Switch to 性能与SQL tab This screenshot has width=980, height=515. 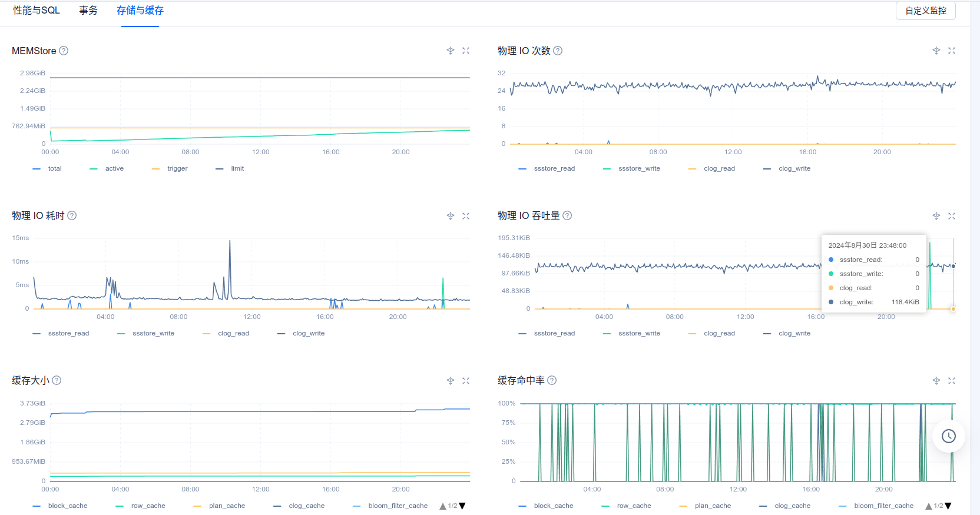(37, 11)
